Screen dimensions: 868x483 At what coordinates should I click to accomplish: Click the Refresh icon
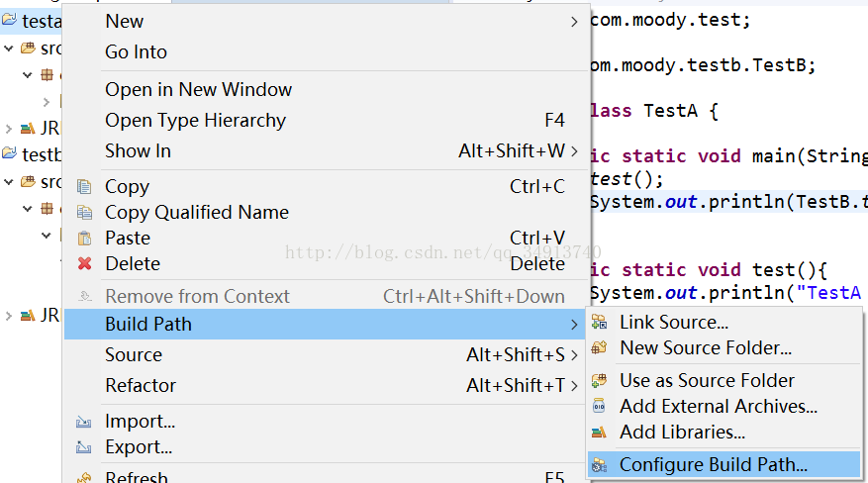[x=84, y=477]
